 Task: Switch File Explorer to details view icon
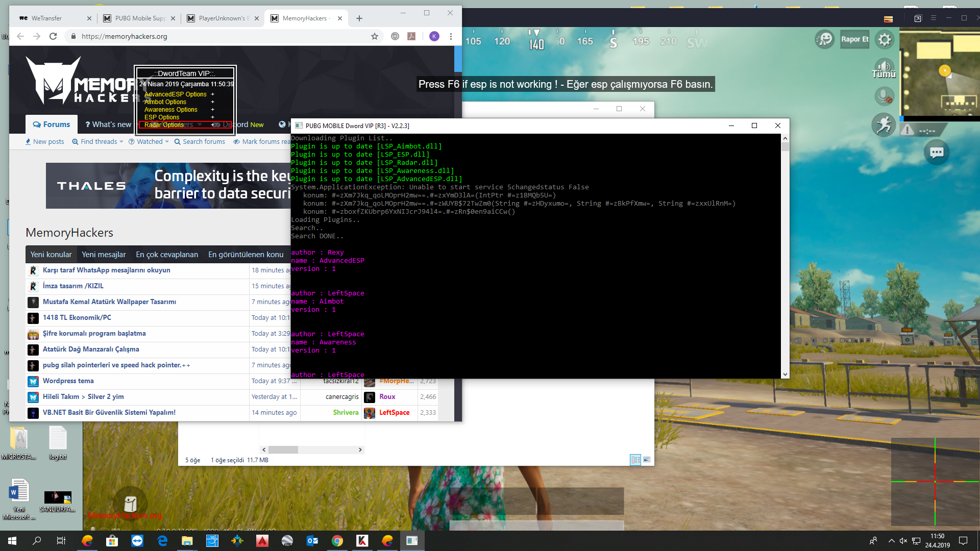(635, 460)
